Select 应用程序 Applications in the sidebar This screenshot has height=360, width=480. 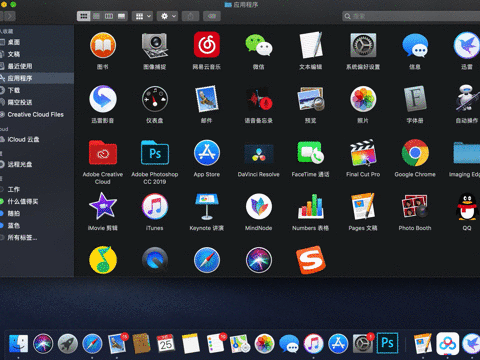click(37, 78)
